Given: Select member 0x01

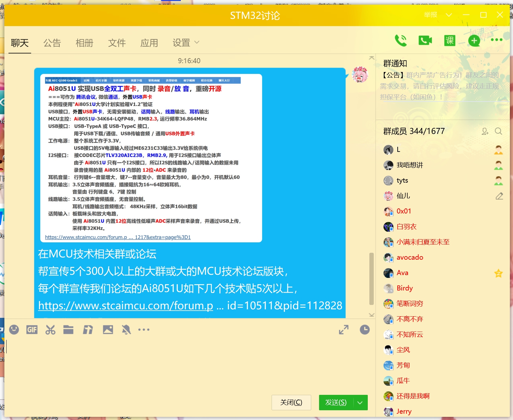Looking at the screenshot, I should point(404,211).
